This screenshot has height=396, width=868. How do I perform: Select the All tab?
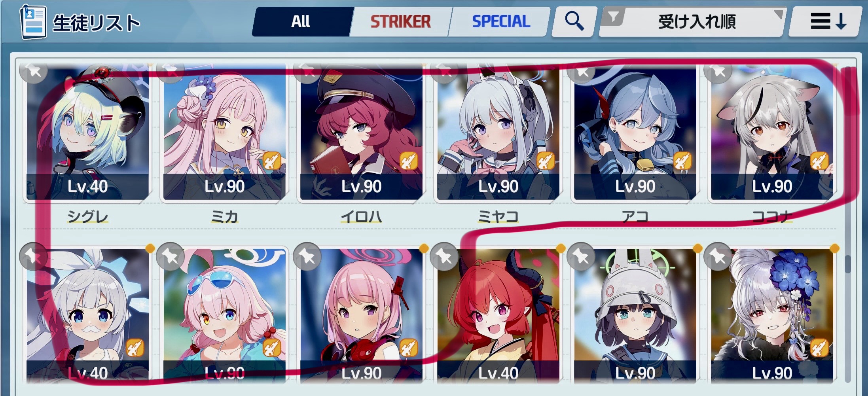[x=301, y=21]
